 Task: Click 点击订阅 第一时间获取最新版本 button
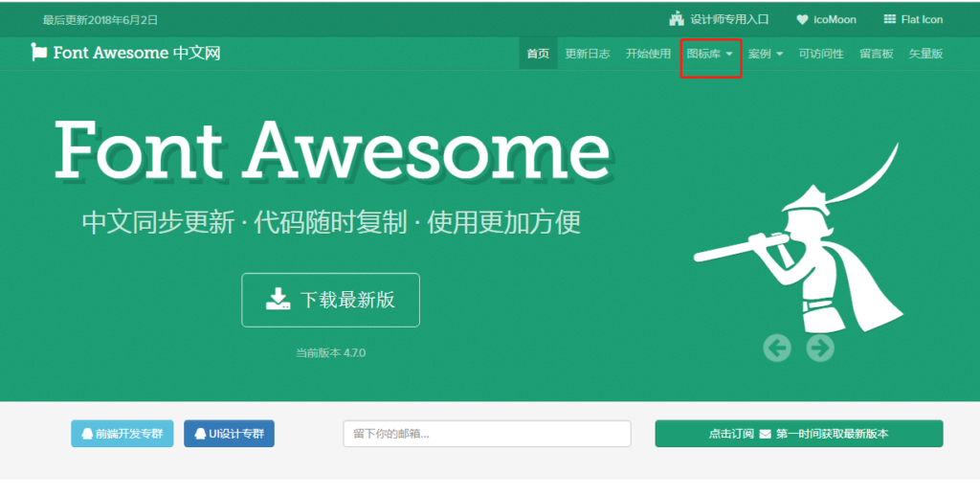click(x=799, y=434)
